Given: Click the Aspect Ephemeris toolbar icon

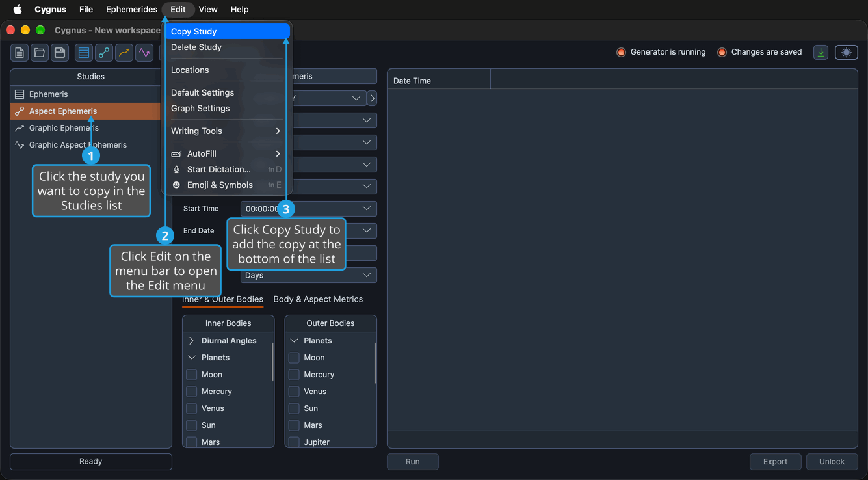Looking at the screenshot, I should point(103,53).
